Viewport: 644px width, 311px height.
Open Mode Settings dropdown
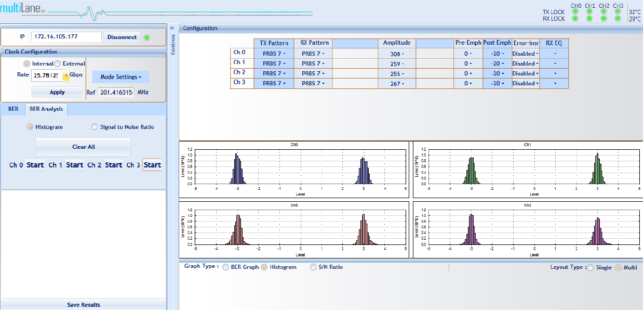point(120,77)
